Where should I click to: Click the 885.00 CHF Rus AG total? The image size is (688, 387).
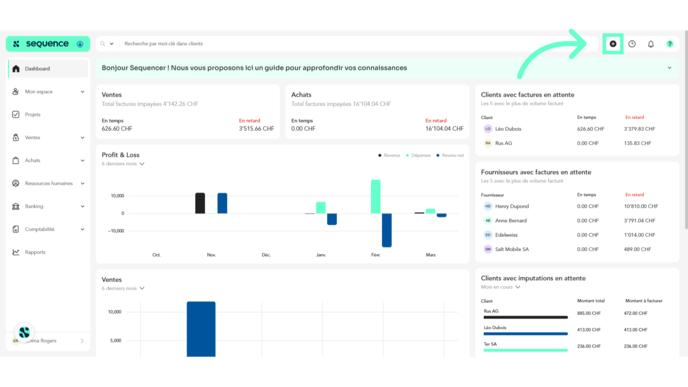click(x=588, y=313)
